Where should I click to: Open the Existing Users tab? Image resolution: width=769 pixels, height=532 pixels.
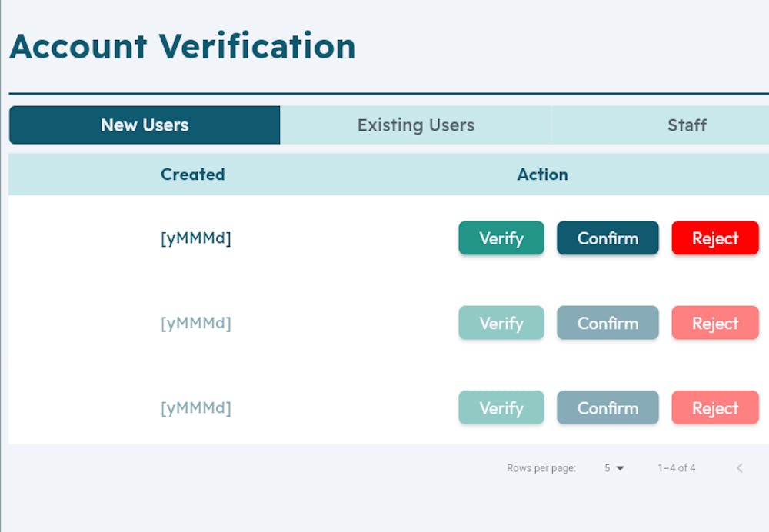pos(415,125)
